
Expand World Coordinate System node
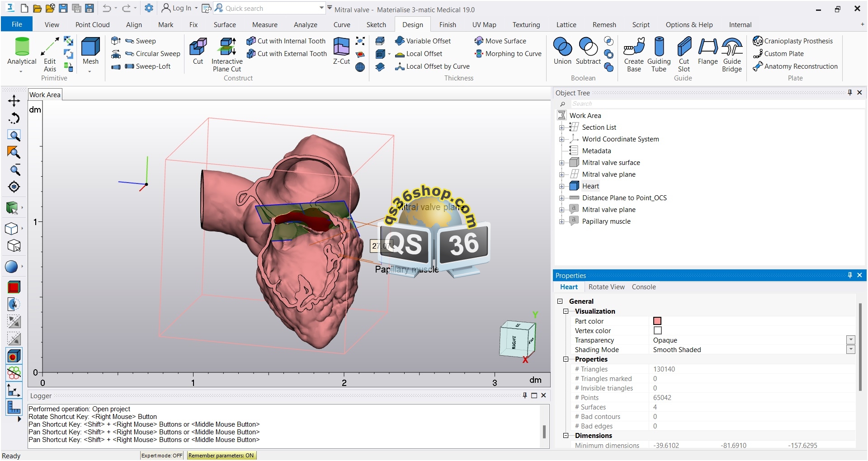pos(561,139)
